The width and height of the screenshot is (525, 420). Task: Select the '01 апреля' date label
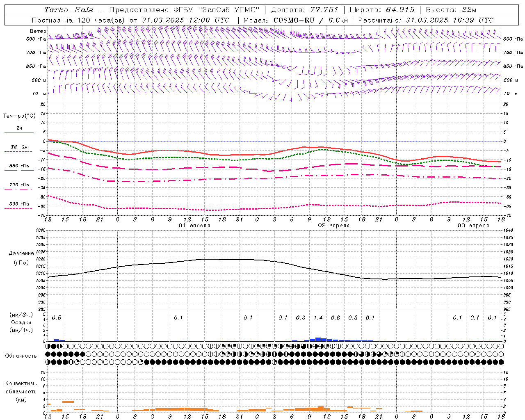tap(194, 226)
